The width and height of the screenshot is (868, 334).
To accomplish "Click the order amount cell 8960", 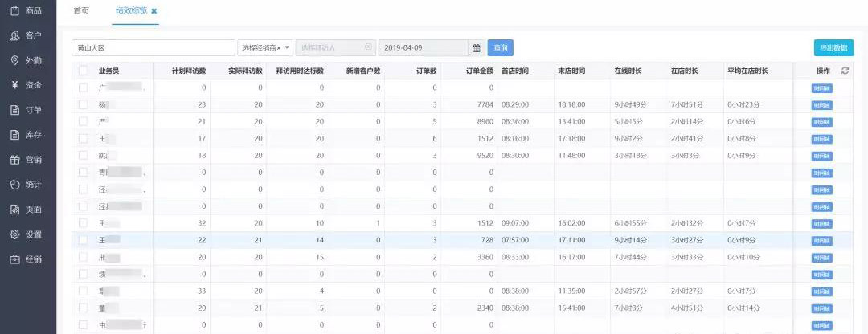I will tap(485, 121).
